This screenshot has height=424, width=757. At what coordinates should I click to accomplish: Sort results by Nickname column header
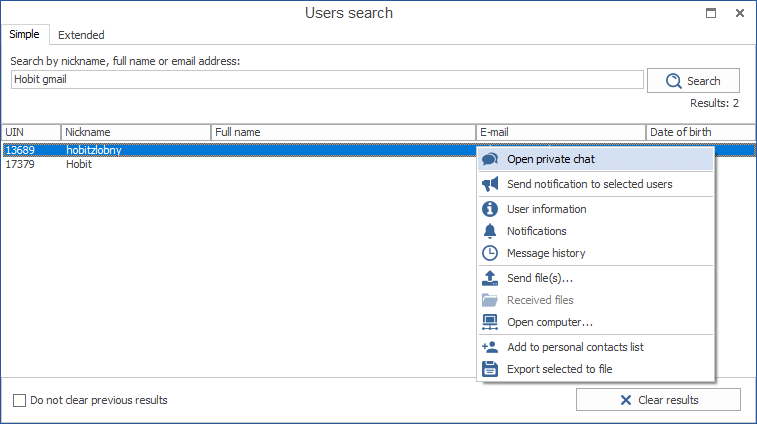click(x=135, y=132)
